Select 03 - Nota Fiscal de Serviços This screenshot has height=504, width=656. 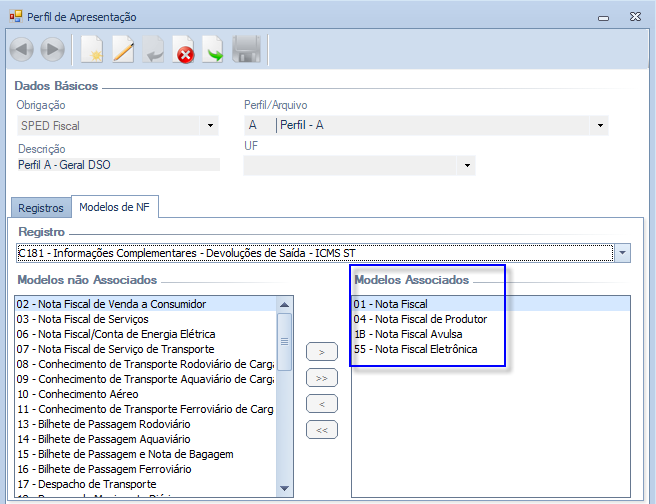pyautogui.click(x=145, y=319)
